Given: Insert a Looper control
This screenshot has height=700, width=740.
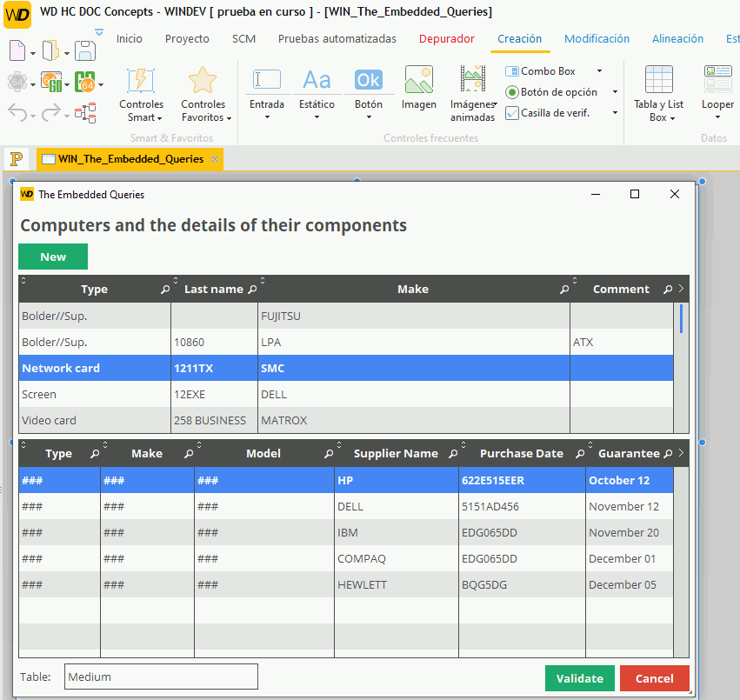Looking at the screenshot, I should [x=717, y=79].
